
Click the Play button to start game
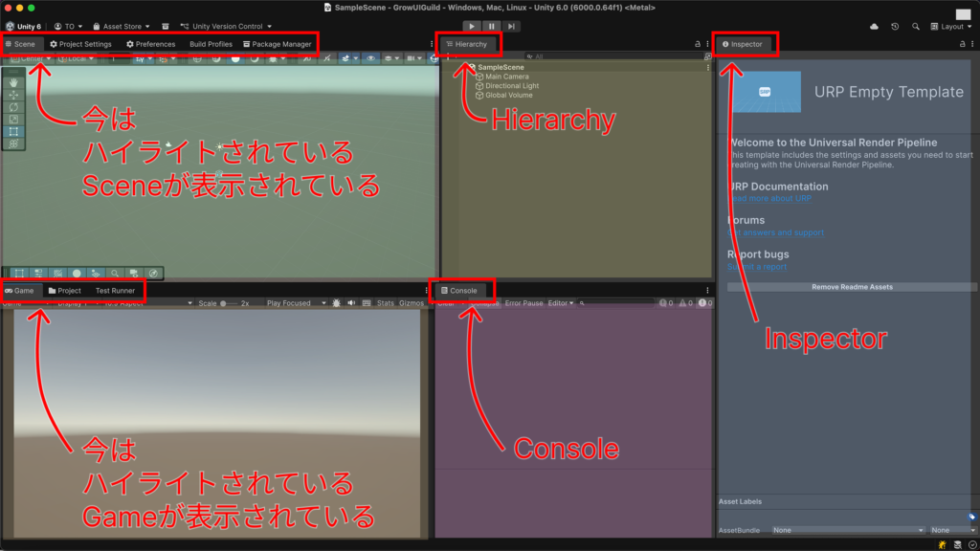[x=471, y=27]
